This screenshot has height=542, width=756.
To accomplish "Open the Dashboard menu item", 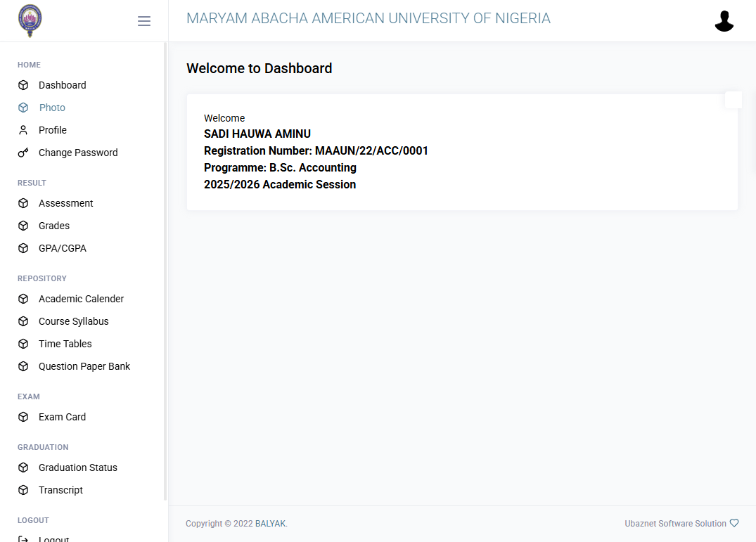I will pyautogui.click(x=62, y=85).
